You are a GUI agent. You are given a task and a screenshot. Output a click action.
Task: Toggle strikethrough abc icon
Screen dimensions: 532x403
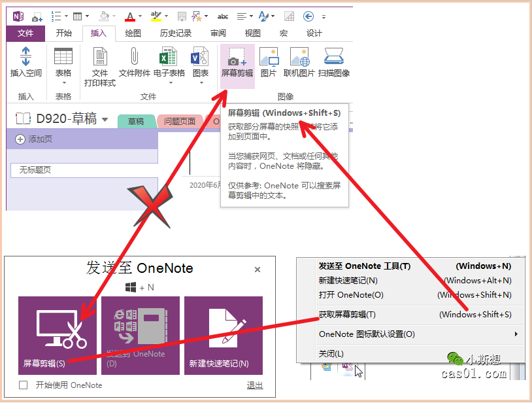223,16
